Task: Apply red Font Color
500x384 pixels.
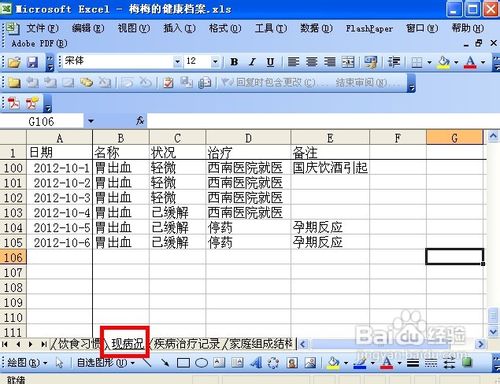Action: click(x=470, y=62)
